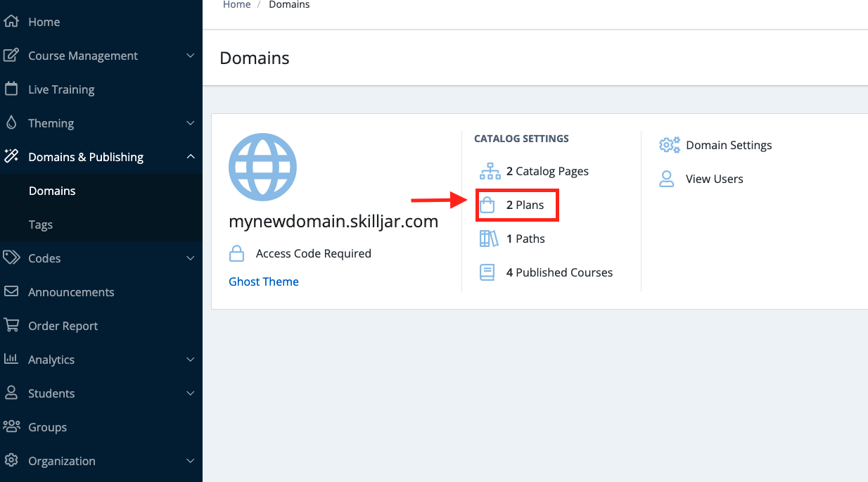The width and height of the screenshot is (868, 482).
Task: Open View Users link
Action: coord(714,179)
